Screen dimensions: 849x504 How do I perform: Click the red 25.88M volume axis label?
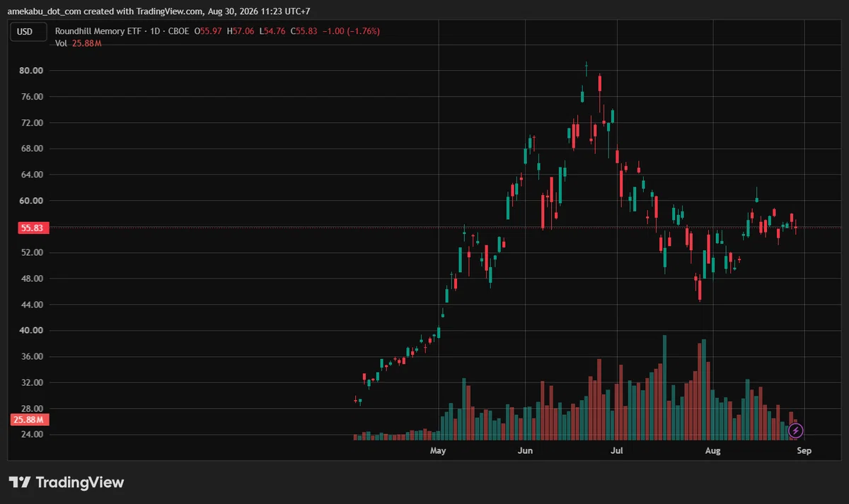coord(28,420)
